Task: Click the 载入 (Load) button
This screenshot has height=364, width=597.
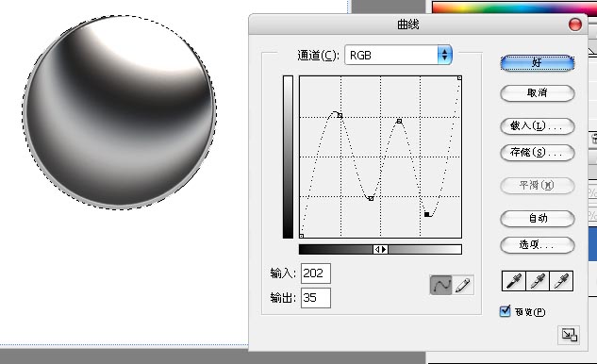Action: [538, 126]
